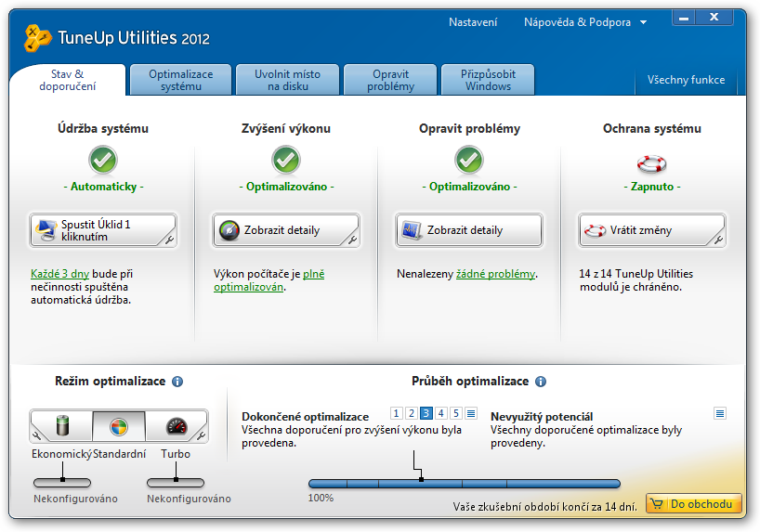Open Nastavení menu
The width and height of the screenshot is (760, 532).
click(473, 22)
